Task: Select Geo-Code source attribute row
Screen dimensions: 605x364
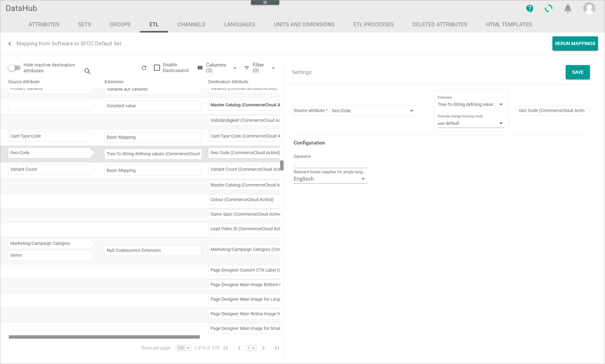Action: pyautogui.click(x=51, y=153)
